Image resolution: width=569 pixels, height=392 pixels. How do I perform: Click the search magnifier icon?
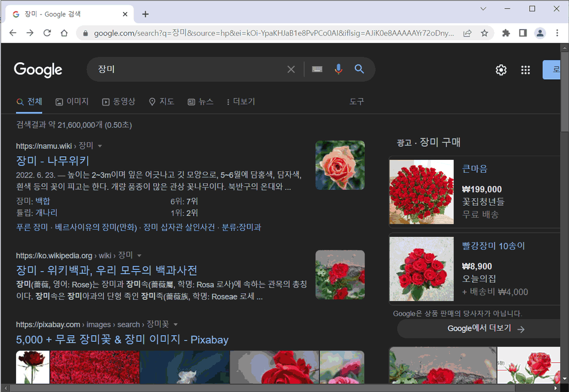tap(360, 69)
